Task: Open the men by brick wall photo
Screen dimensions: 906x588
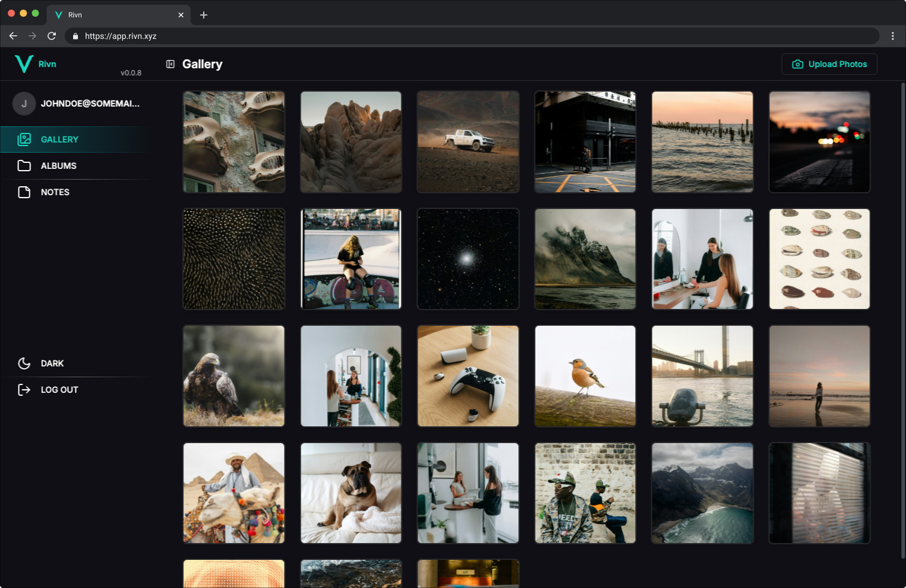Action: [585, 493]
